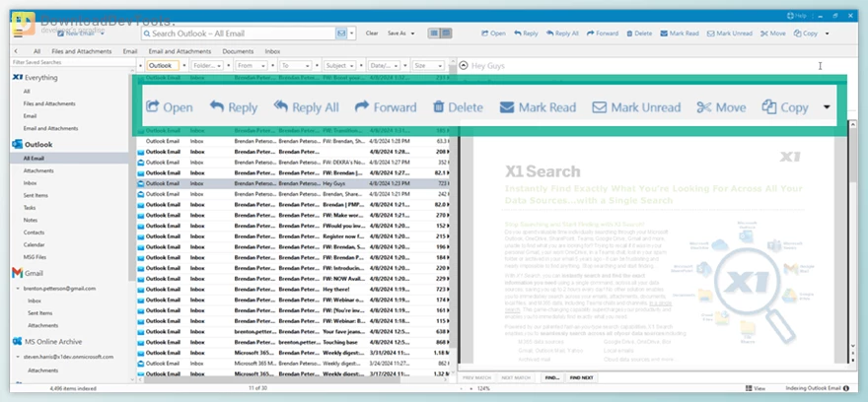This screenshot has width=868, height=402.
Task: Open the selected email with Open
Action: tap(492, 33)
